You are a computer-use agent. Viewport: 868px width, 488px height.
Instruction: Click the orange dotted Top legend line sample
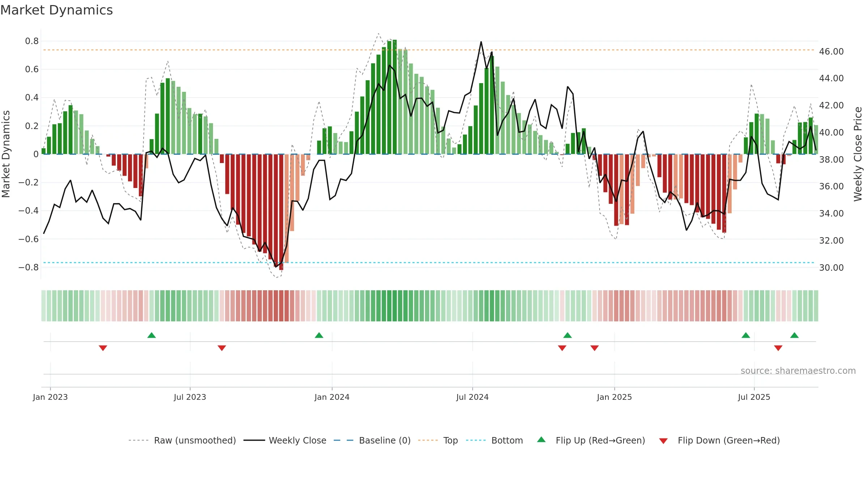(428, 440)
